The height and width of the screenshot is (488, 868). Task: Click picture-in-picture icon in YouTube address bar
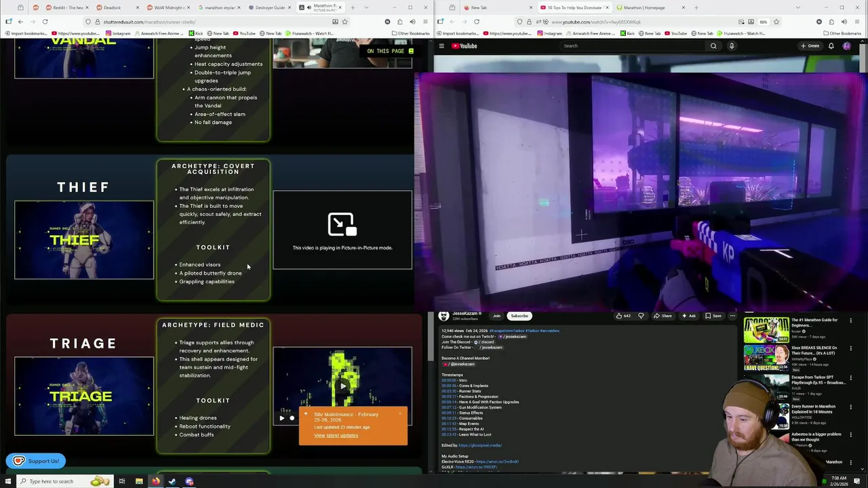[x=741, y=22]
